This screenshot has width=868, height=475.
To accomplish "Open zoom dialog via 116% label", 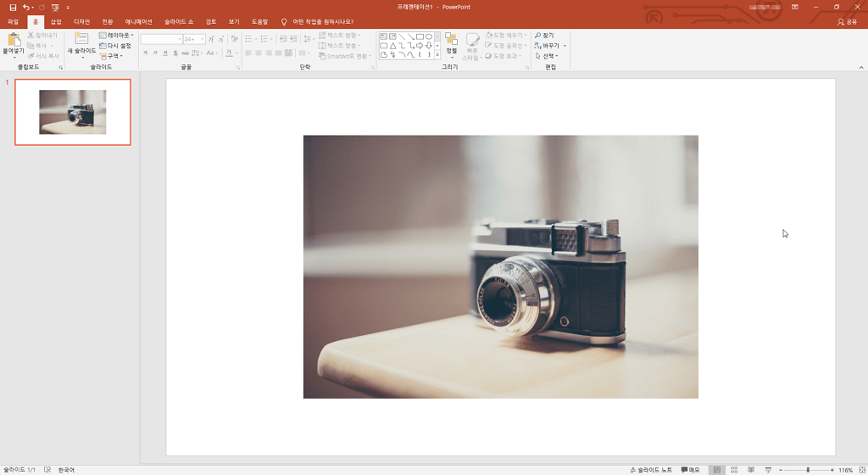I will pyautogui.click(x=845, y=470).
